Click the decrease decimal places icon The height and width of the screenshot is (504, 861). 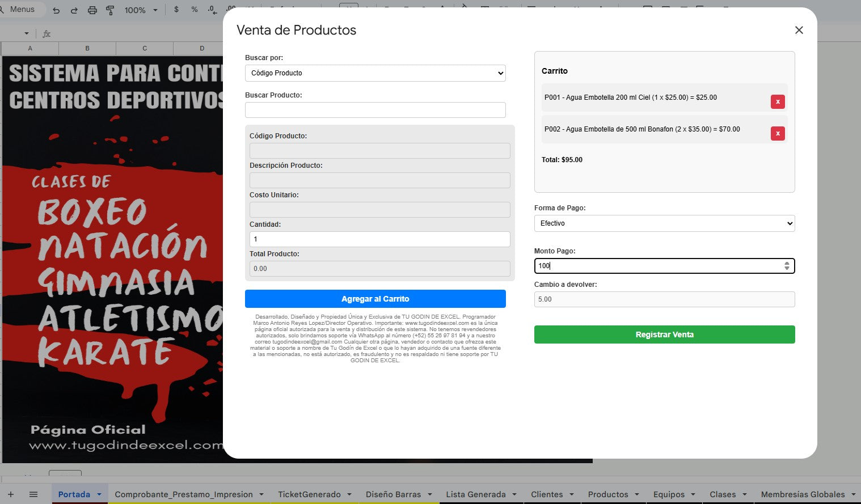212,10
